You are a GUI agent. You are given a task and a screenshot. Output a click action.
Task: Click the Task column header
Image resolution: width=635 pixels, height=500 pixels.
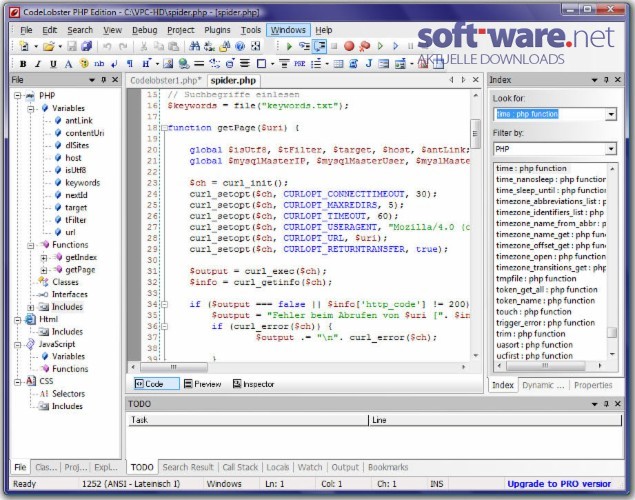[x=247, y=420]
